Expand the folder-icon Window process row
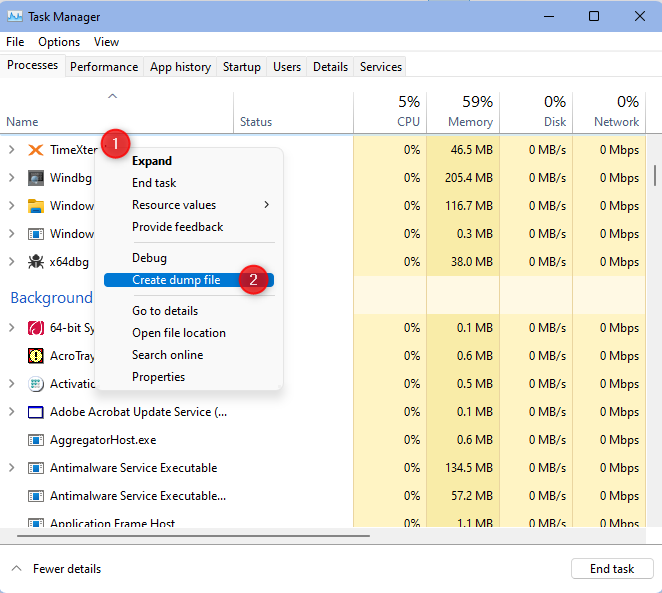 [12, 206]
